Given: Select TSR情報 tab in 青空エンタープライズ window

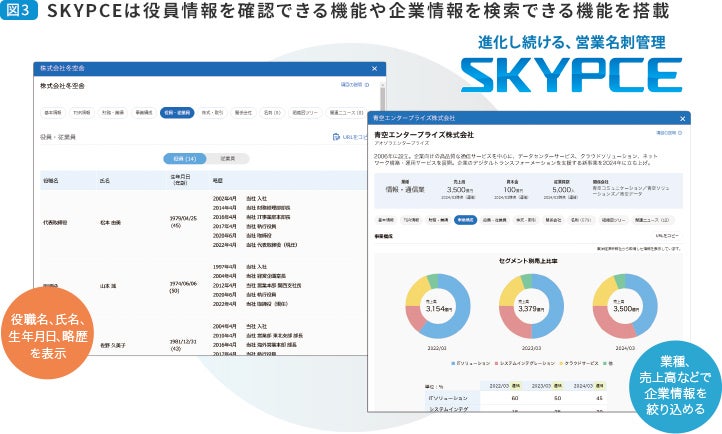Looking at the screenshot, I should click(411, 220).
